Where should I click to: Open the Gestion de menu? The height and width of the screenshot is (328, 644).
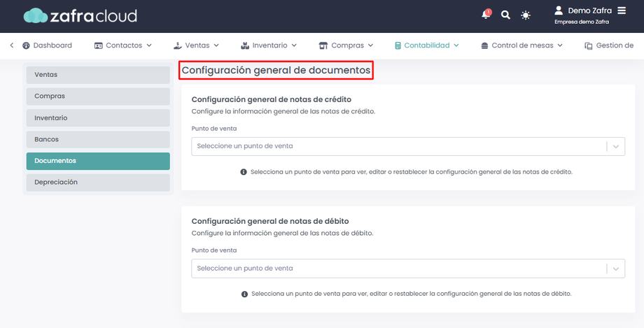pos(609,45)
